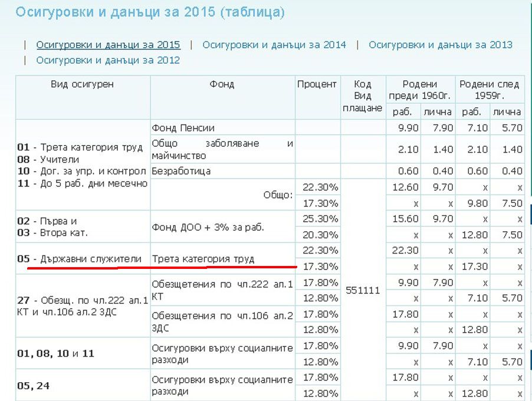The image size is (532, 401).
Task: Click the Код Вид плащане header cell
Action: tap(363, 96)
